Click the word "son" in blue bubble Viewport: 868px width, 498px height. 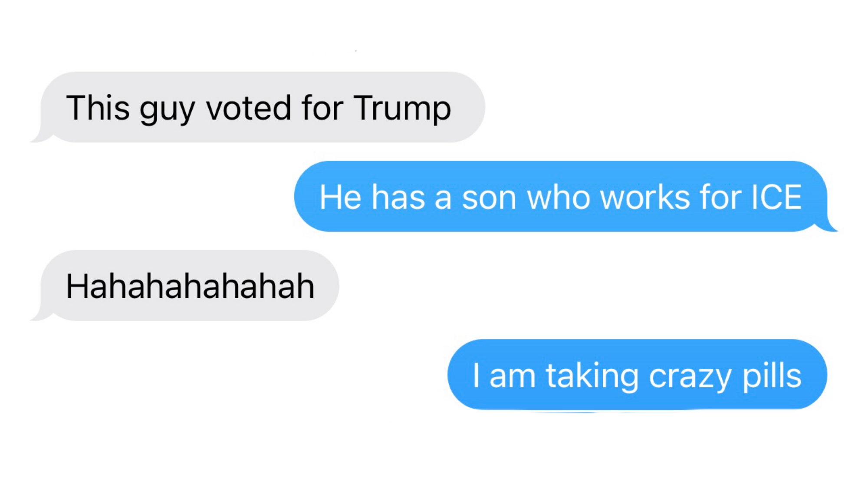(489, 198)
